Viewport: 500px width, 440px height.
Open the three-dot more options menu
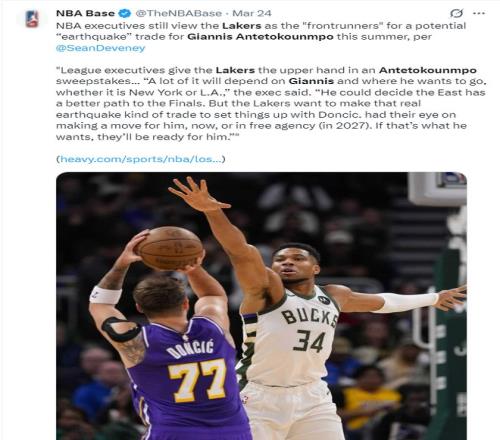479,13
